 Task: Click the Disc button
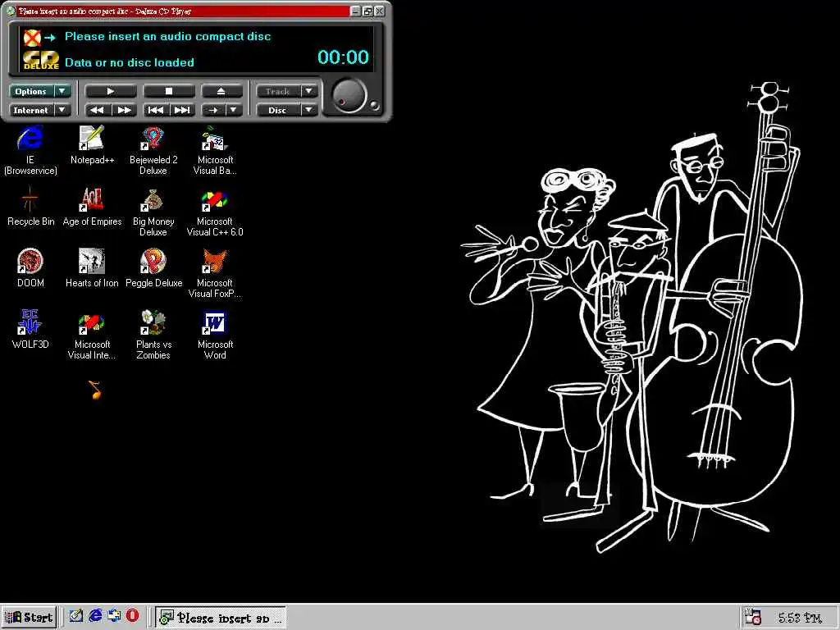pyautogui.click(x=278, y=110)
